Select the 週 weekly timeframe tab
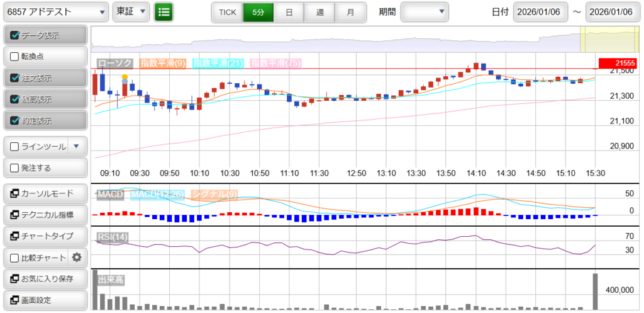The image size is (644, 313). point(320,12)
